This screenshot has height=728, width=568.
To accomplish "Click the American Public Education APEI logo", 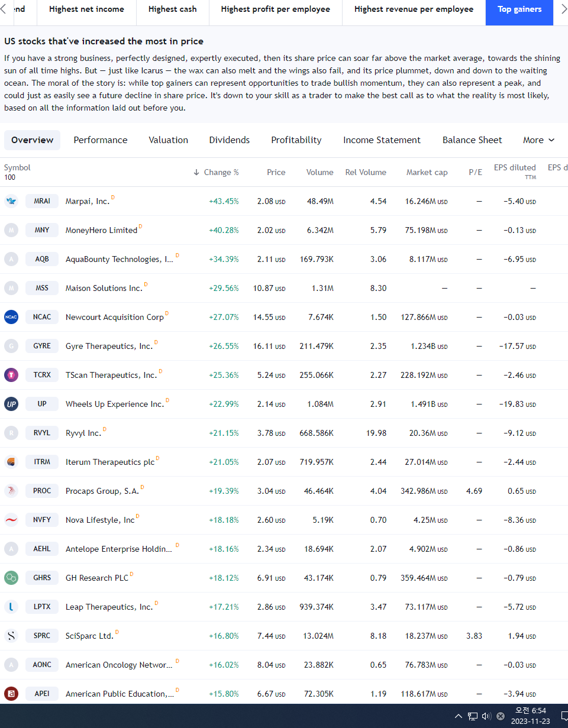I will [11, 694].
